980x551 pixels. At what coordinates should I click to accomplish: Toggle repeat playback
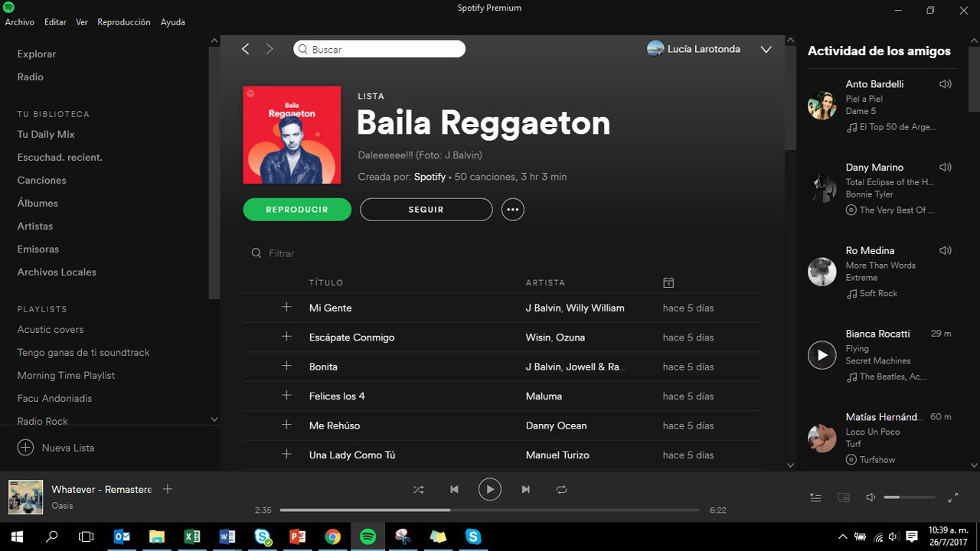561,489
